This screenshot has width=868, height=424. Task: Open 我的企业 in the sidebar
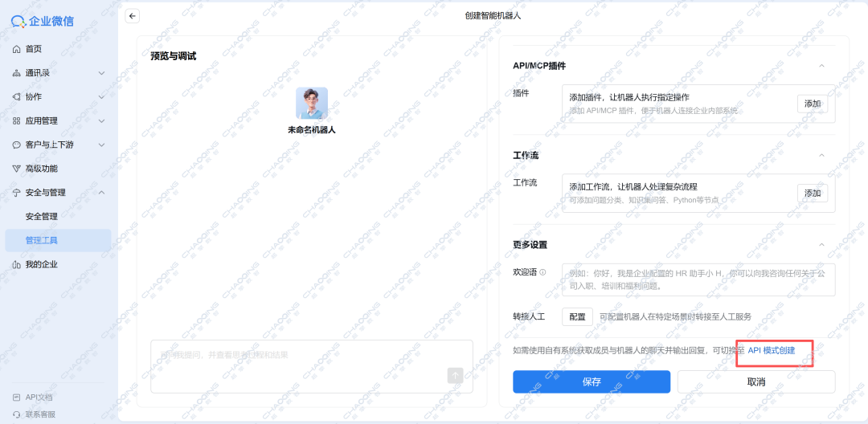click(41, 264)
